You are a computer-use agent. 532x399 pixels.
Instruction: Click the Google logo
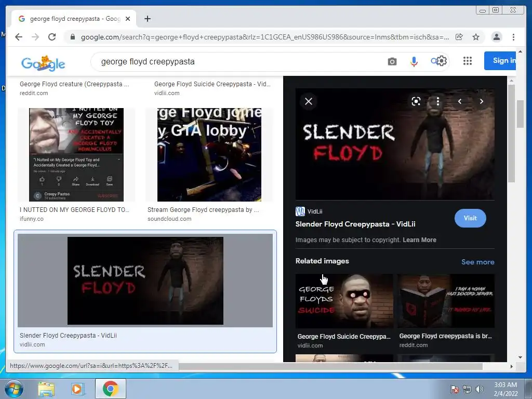[43, 63]
